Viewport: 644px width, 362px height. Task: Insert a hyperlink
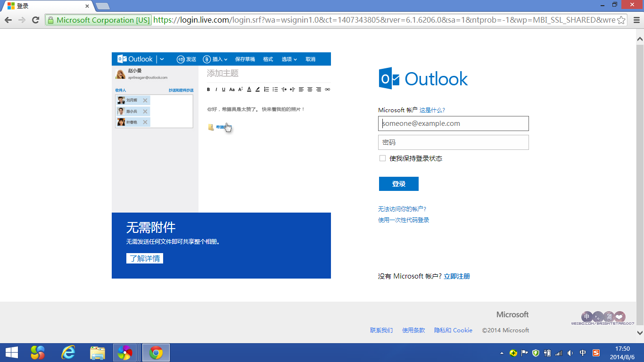point(327,89)
